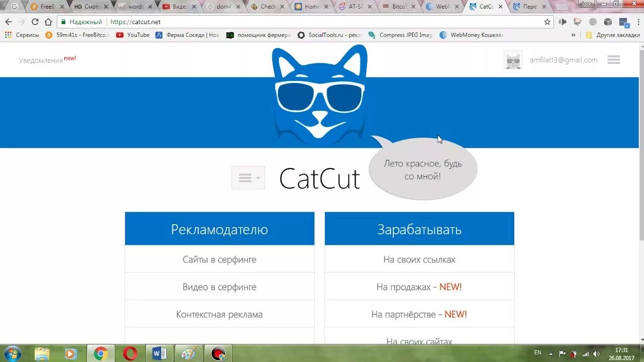Click the network signal tray icon
The width and height of the screenshot is (644, 362).
click(x=584, y=353)
